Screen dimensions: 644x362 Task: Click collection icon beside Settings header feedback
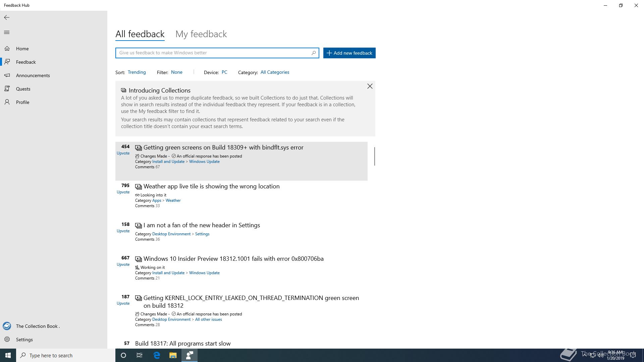point(139,226)
